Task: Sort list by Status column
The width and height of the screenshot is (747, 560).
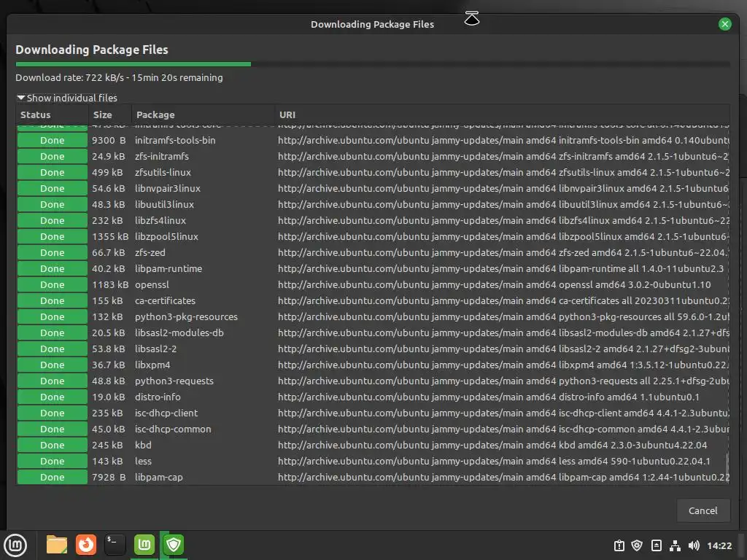Action: coord(52,114)
